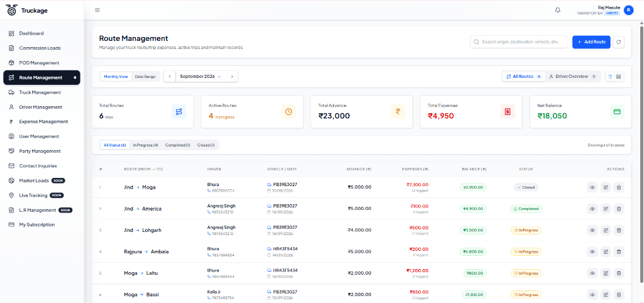Image resolution: width=644 pixels, height=303 pixels.
Task: Filter by In Progress (4) tab
Action: 145,145
